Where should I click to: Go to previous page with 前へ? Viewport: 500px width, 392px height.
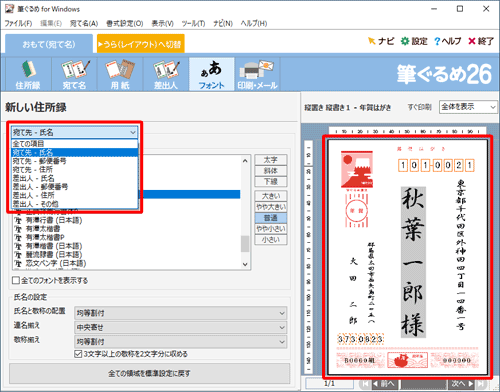385,383
